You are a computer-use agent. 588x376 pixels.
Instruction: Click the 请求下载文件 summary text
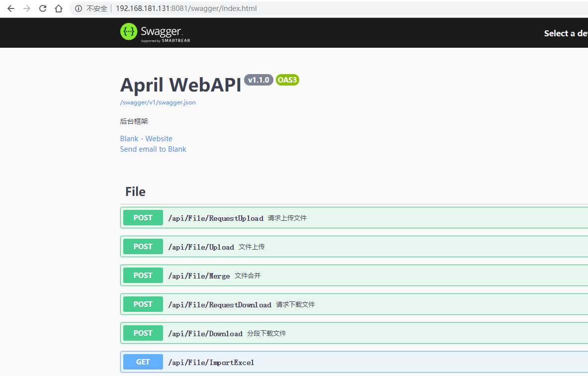296,305
